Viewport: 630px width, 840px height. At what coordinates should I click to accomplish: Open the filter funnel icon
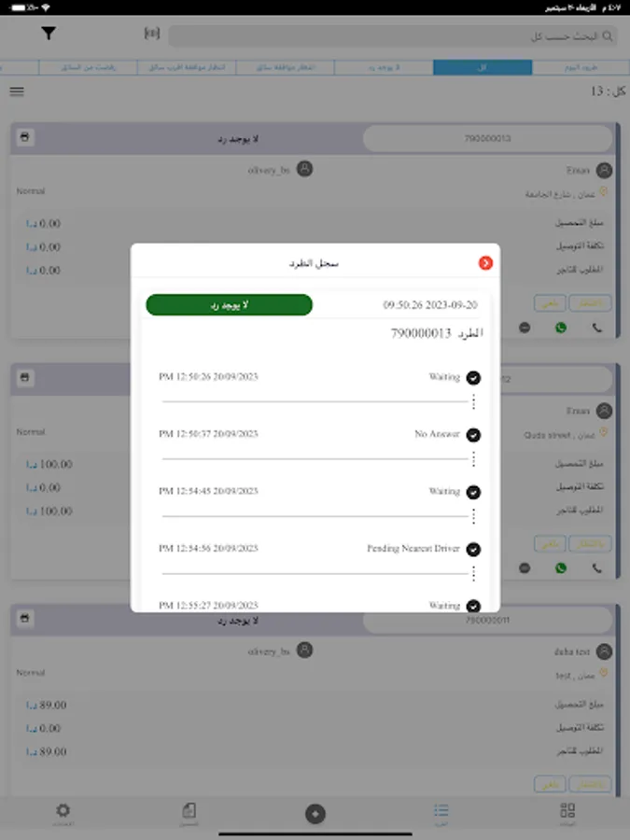tap(49, 34)
